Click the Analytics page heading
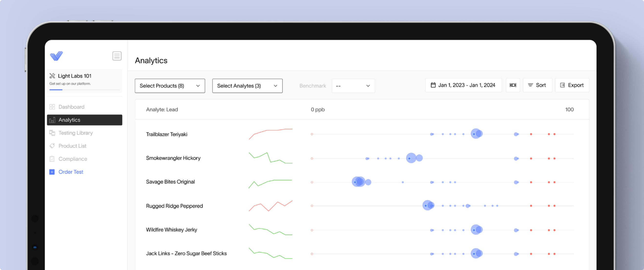 pyautogui.click(x=151, y=61)
